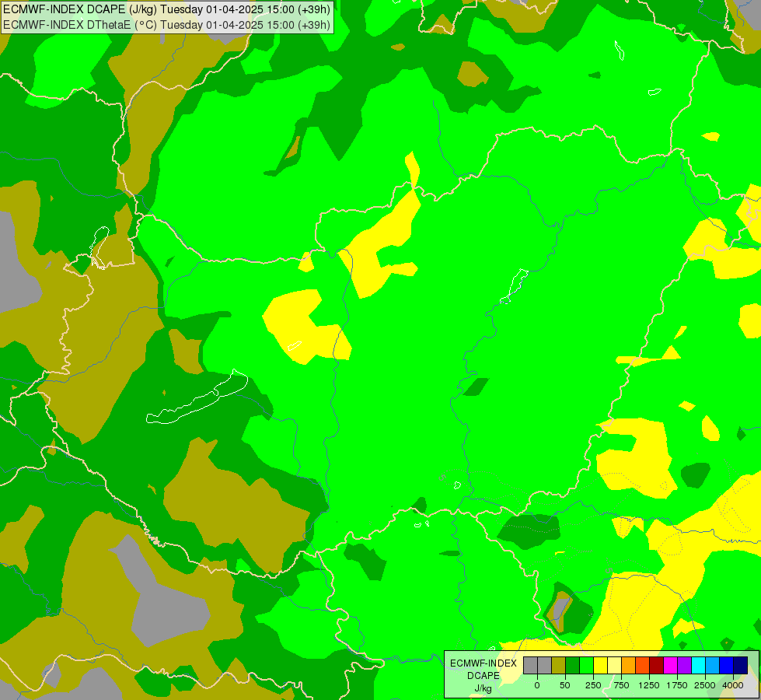Click the legend value '0'
761x700 pixels.
click(x=537, y=685)
